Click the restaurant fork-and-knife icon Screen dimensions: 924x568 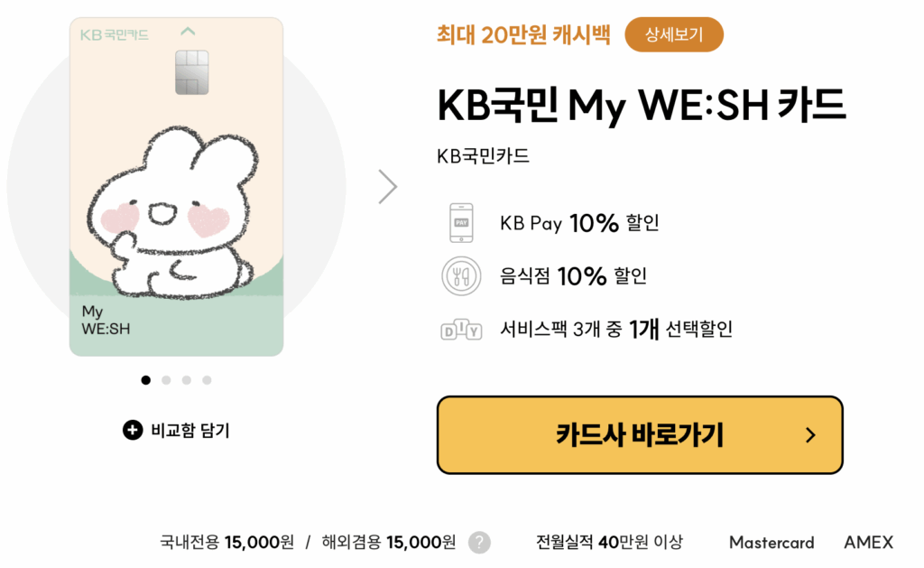461,276
